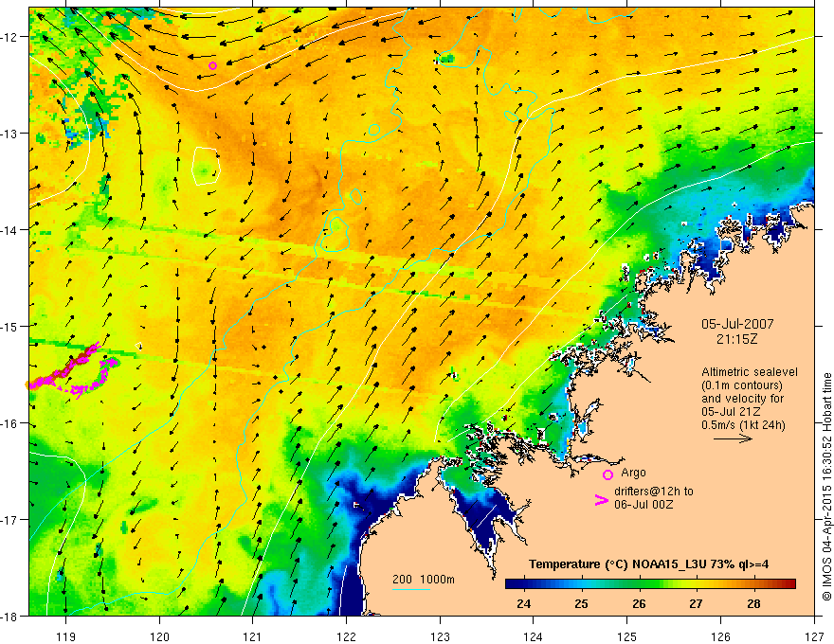Click the latitude axis label -15

point(10,326)
